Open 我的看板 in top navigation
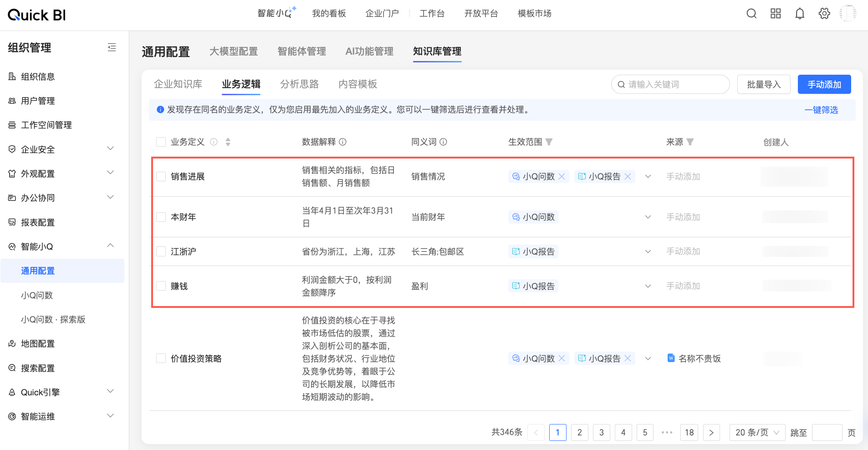Viewport: 868px width, 450px height. tap(329, 14)
